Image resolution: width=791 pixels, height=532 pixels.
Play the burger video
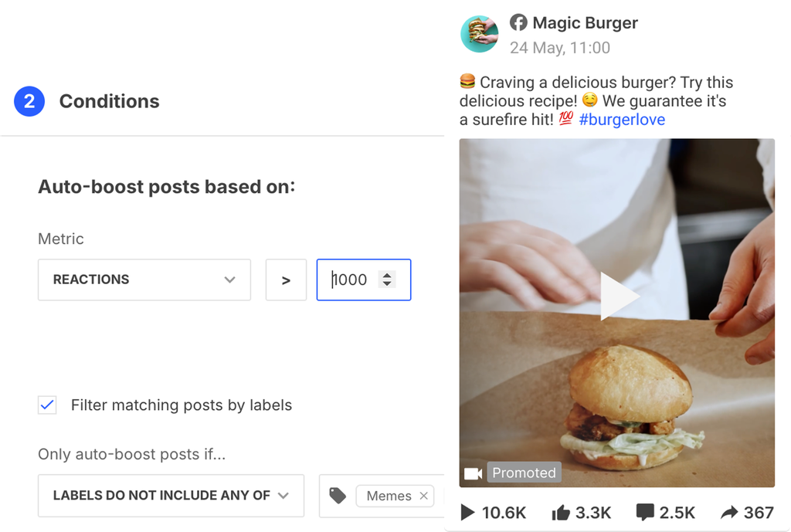[x=620, y=296]
